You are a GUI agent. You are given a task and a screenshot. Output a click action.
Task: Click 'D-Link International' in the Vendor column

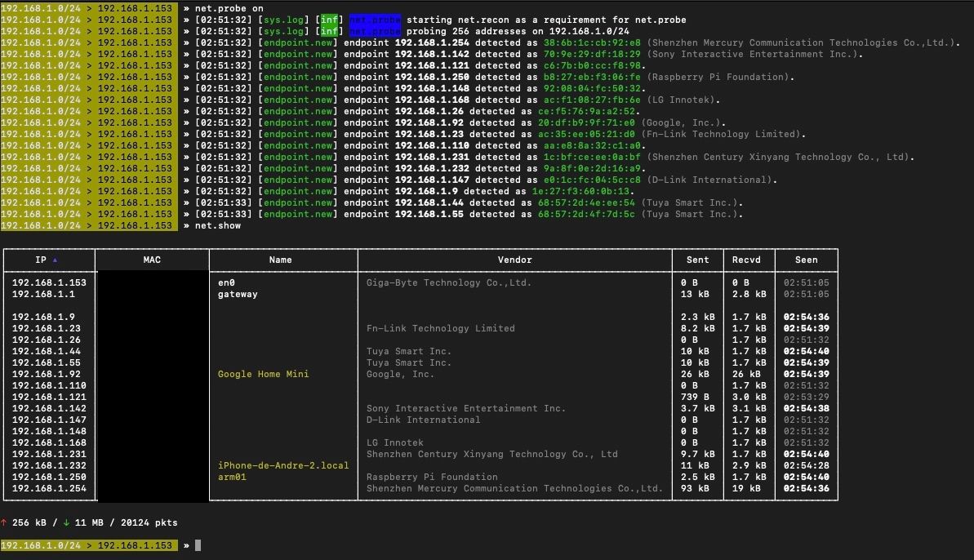pos(423,420)
